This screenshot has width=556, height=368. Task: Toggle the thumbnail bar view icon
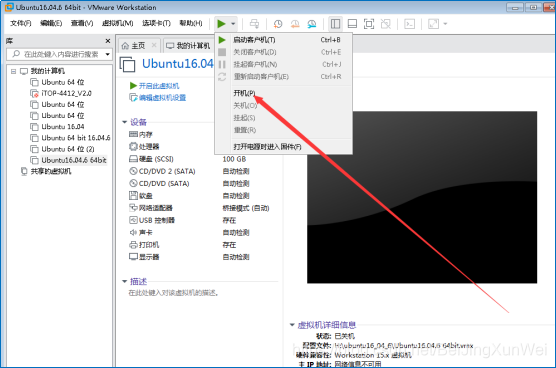click(352, 24)
